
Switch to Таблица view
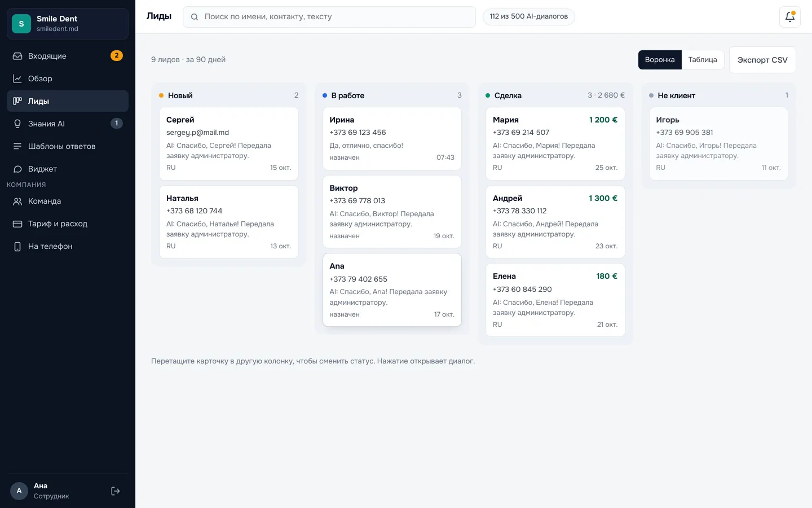click(x=703, y=60)
